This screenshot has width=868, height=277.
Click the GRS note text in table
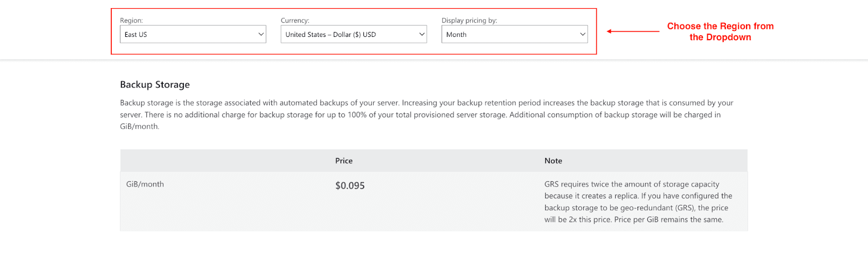pos(638,202)
